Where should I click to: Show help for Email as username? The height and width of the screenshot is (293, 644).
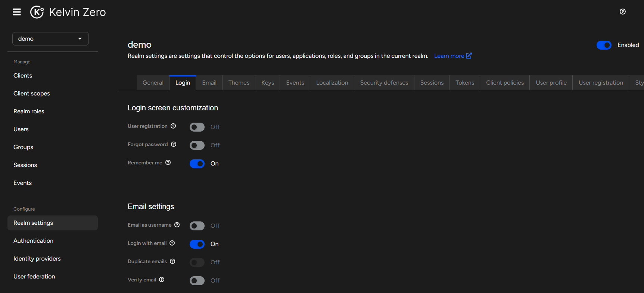177,225
